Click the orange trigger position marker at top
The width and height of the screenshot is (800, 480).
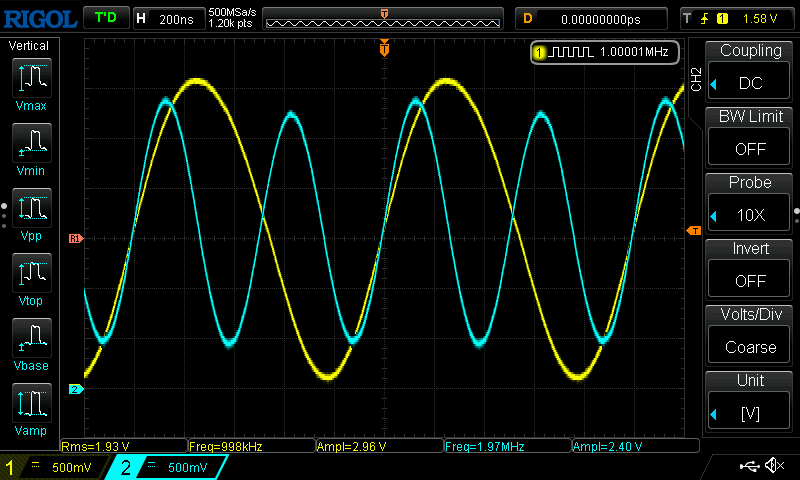[x=384, y=47]
